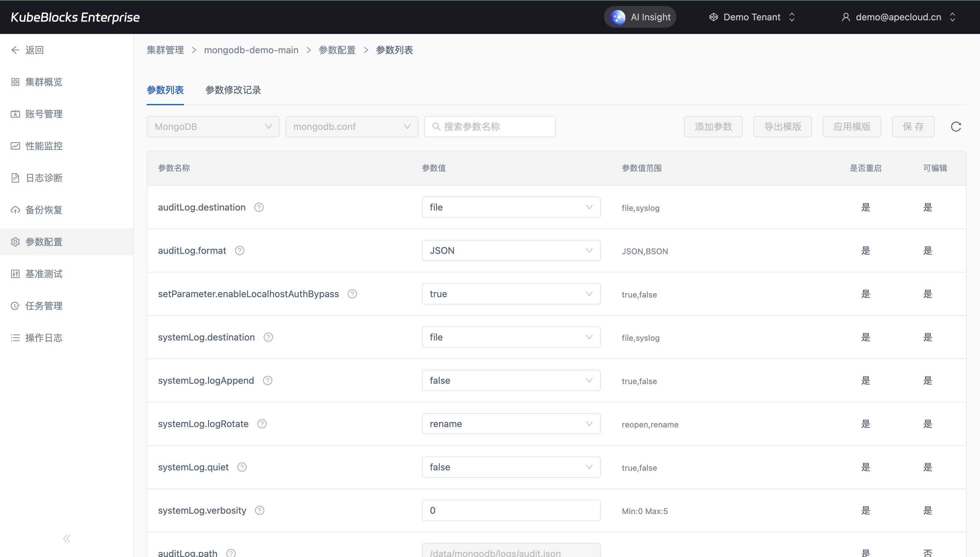Click help icon next to auditLog.destination
This screenshot has height=557, width=980.
point(259,207)
